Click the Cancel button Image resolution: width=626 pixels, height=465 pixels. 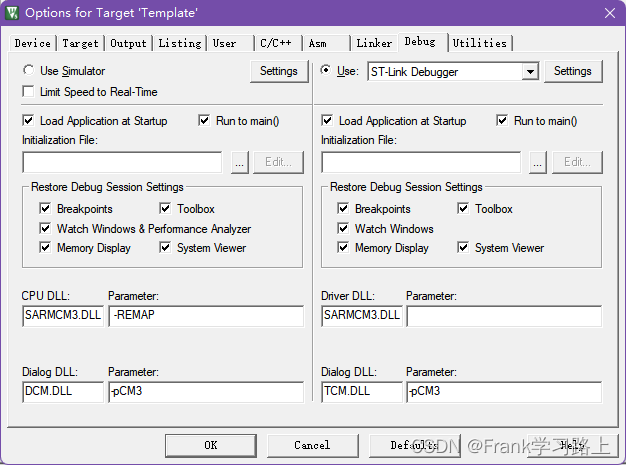click(313, 445)
